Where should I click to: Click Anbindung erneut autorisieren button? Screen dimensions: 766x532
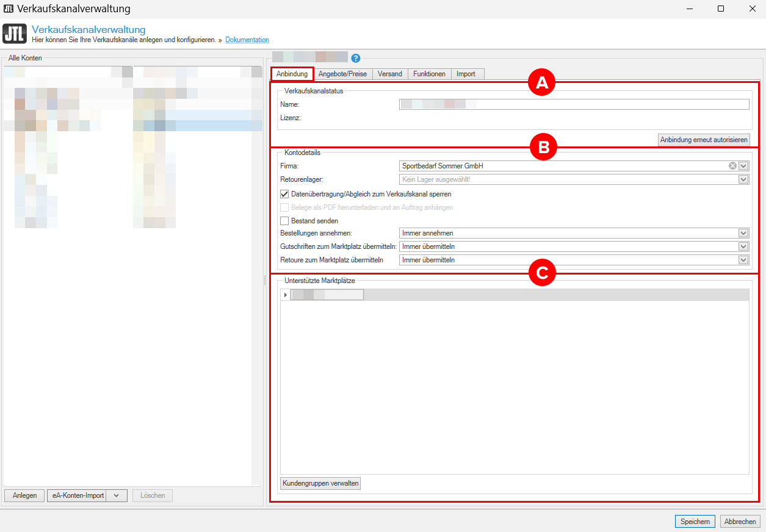pyautogui.click(x=704, y=140)
